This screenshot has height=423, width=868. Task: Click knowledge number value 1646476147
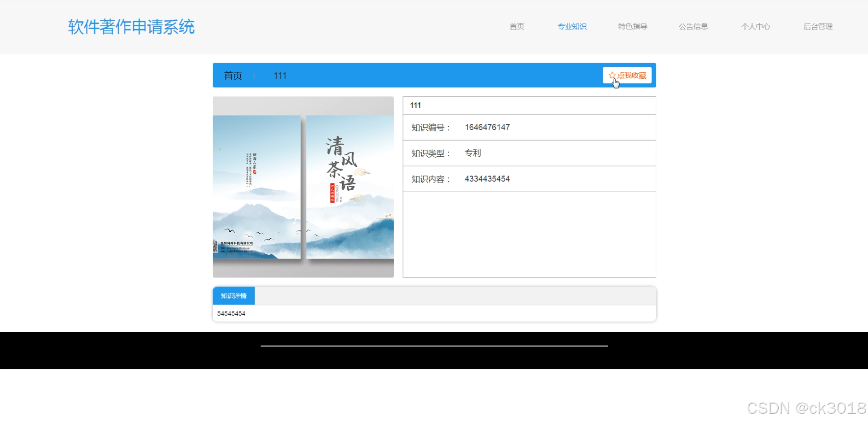[x=487, y=127]
